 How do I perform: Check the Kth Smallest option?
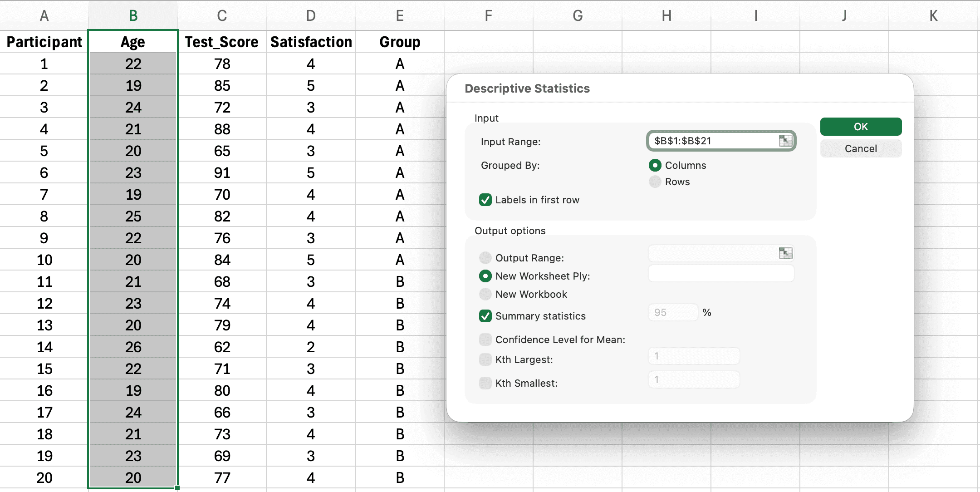(x=485, y=383)
